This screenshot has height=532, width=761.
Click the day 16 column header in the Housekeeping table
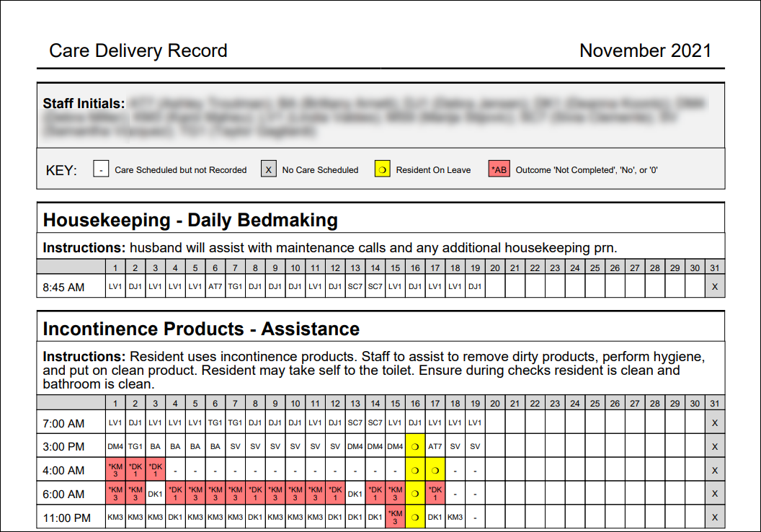415,267
